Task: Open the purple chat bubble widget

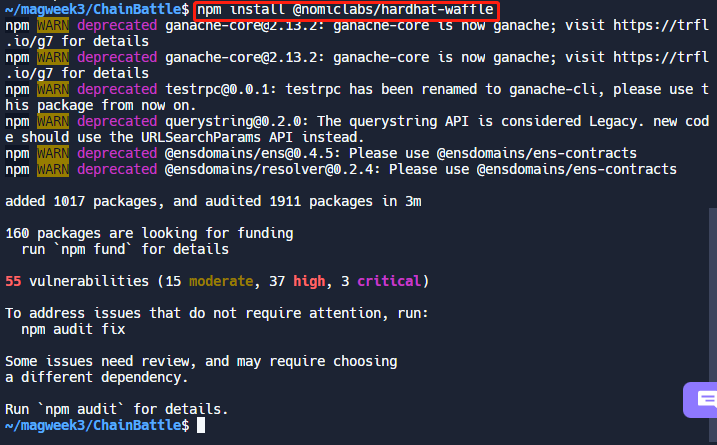Action: click(x=701, y=400)
